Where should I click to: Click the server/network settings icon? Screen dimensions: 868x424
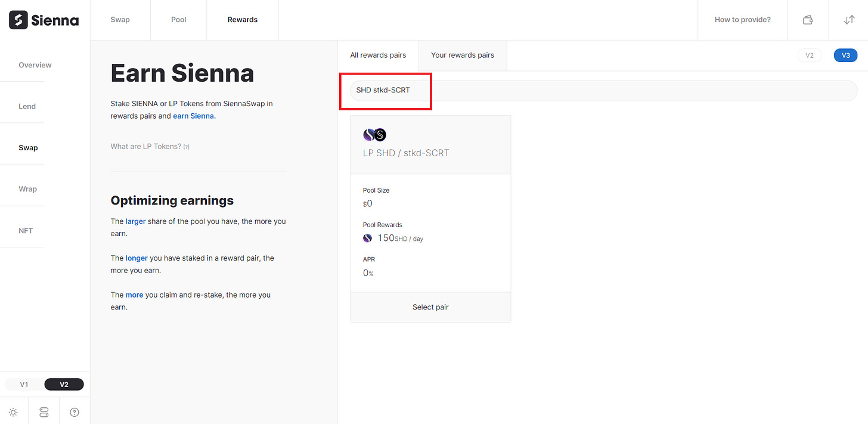pyautogui.click(x=44, y=412)
